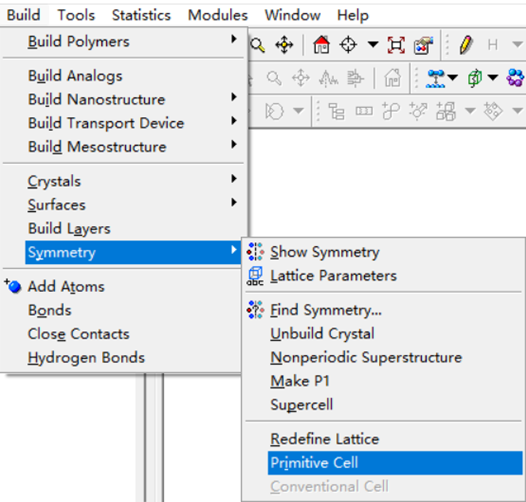This screenshot has height=502, width=526.
Task: Open dropdown beside the diamond pattern icon
Action: click(517, 110)
